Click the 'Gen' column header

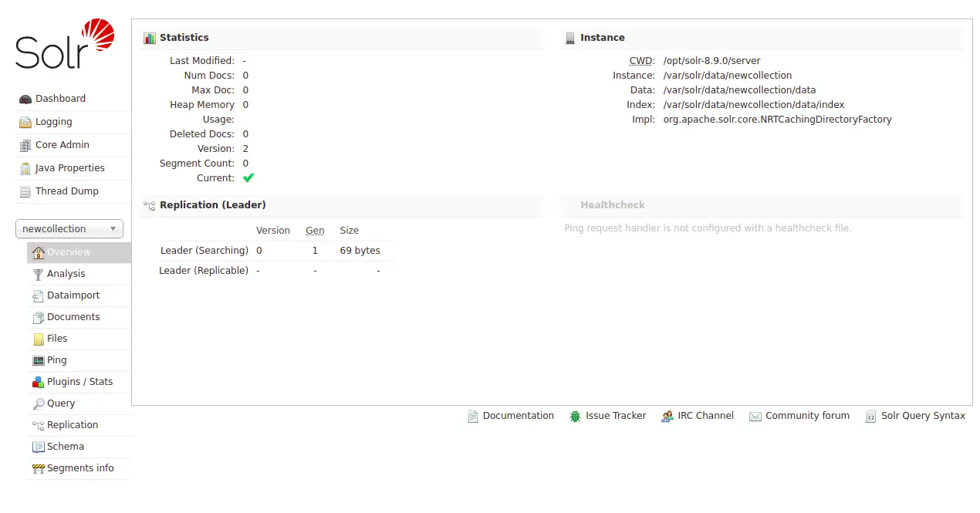click(x=315, y=231)
